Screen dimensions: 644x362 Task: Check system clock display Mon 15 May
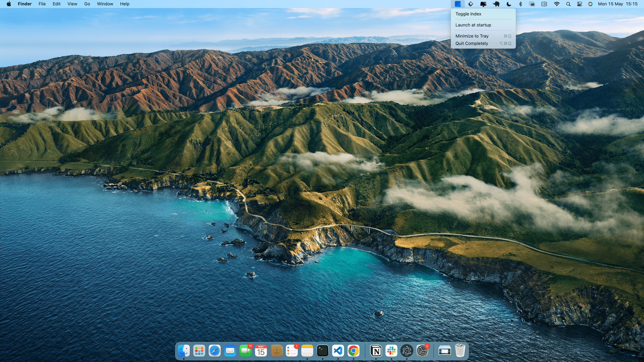point(611,4)
